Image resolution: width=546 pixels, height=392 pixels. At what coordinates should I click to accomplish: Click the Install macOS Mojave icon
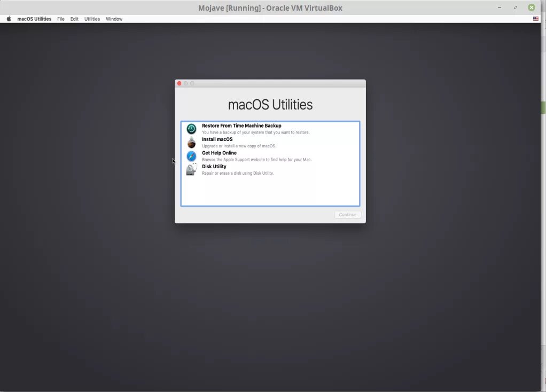(x=191, y=143)
